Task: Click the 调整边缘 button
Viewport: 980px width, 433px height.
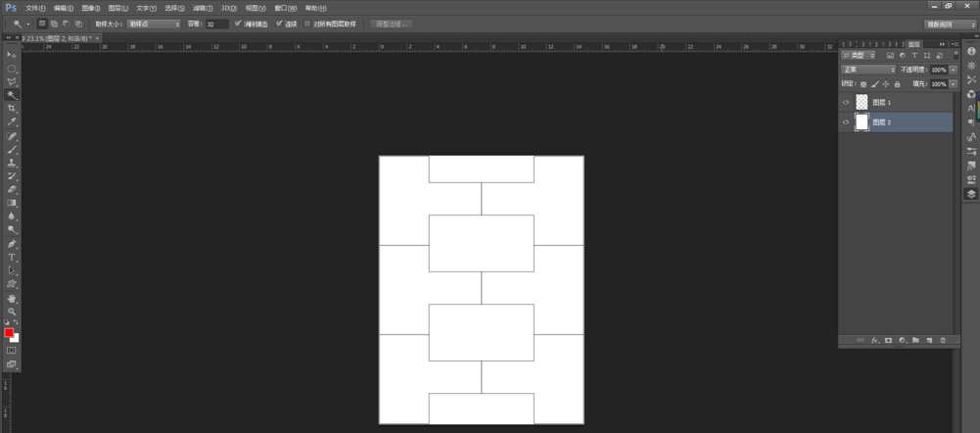Action: click(392, 24)
